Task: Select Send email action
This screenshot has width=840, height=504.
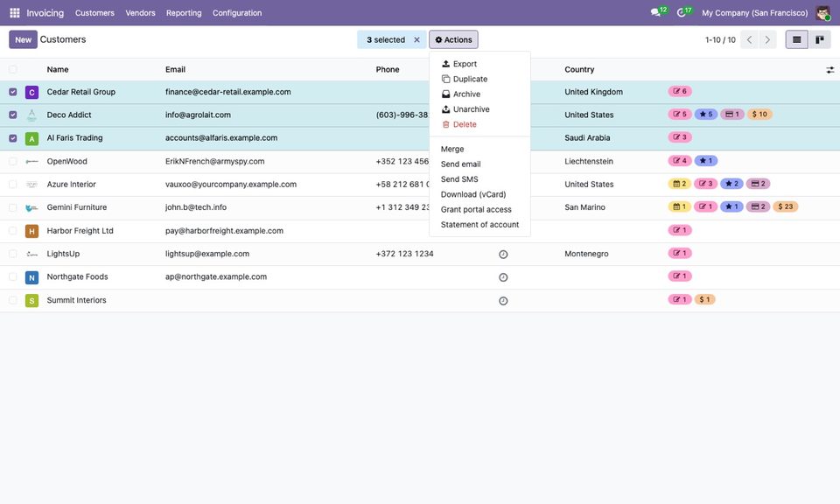Action: [x=479, y=164]
